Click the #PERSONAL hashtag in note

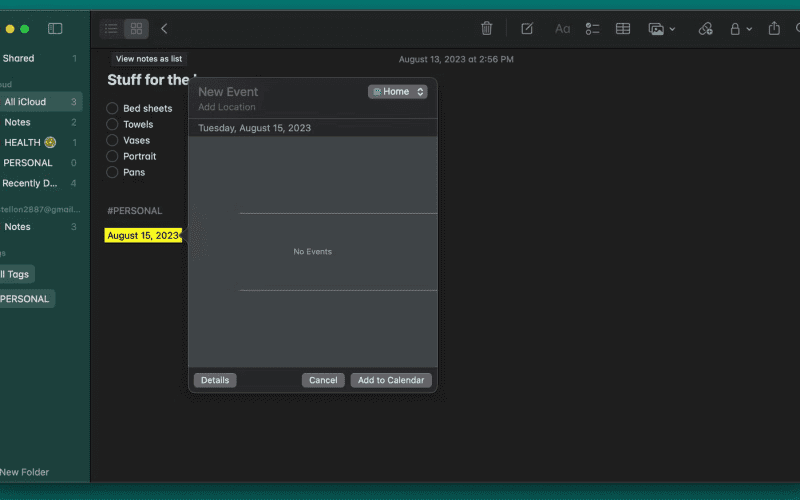tap(135, 211)
